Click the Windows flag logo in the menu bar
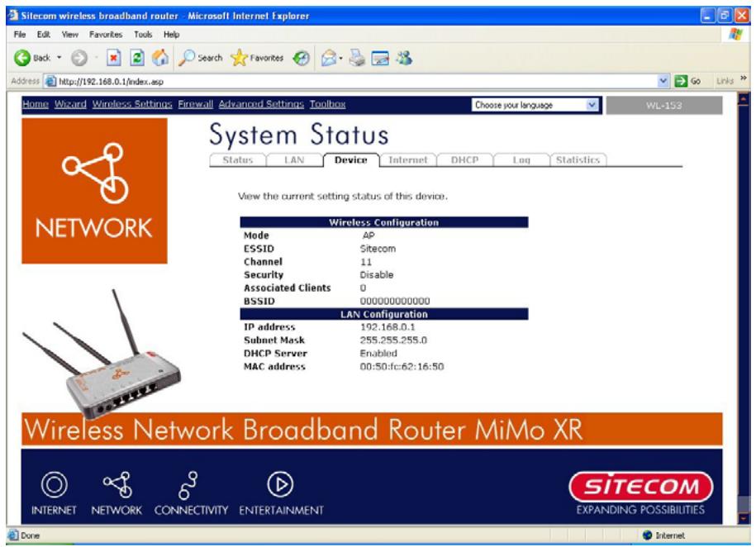 (735, 34)
